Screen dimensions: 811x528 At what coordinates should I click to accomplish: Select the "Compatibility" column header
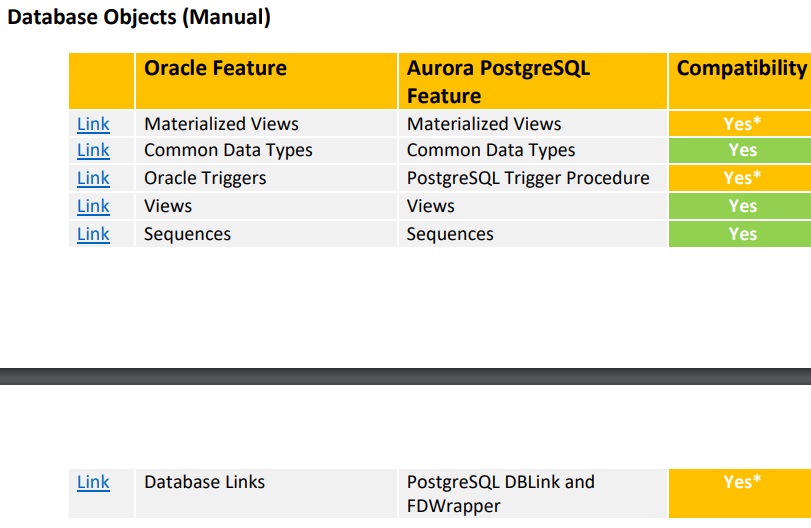coord(741,68)
